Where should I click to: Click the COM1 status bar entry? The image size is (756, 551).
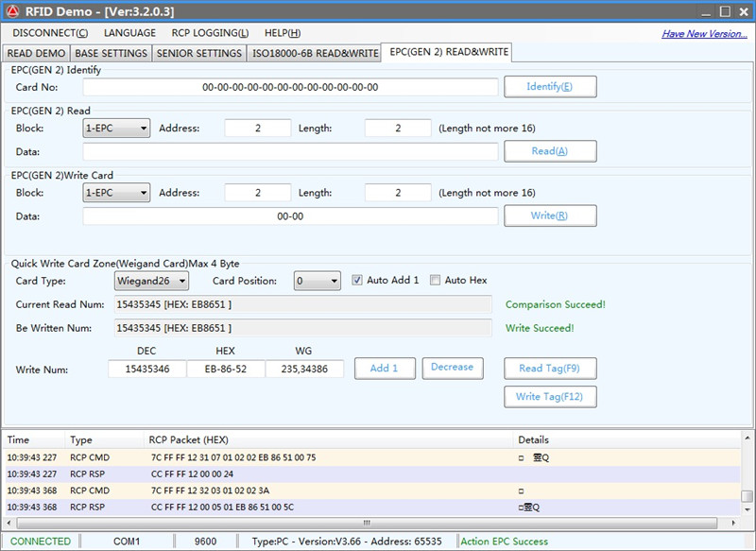tap(127, 542)
